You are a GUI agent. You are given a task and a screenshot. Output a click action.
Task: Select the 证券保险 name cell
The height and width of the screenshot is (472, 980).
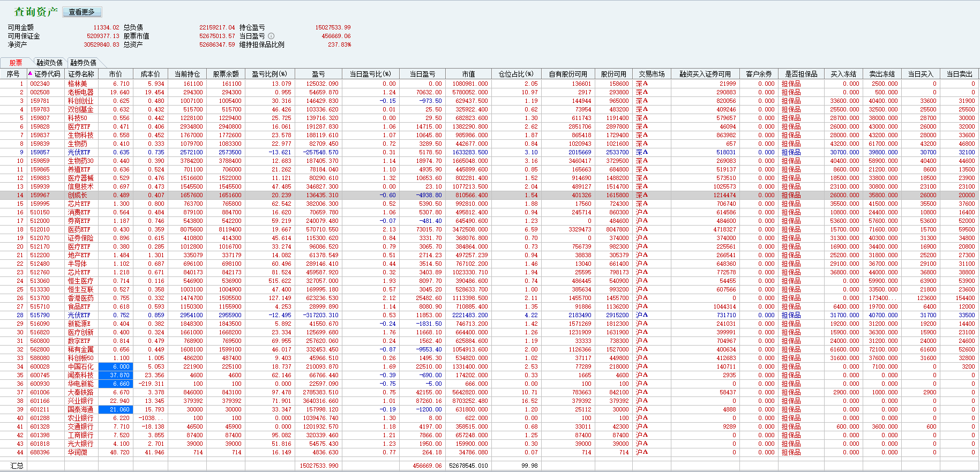coord(80,238)
